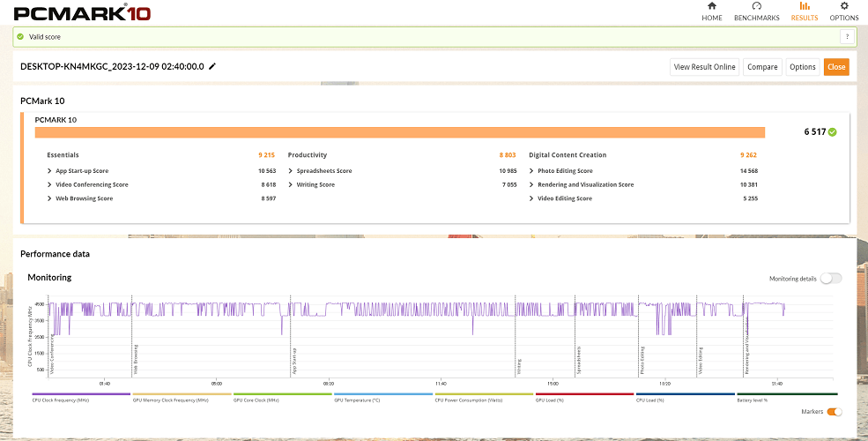868x441 pixels.
Task: Click the 14 568 Photo Editing value
Action: point(748,170)
